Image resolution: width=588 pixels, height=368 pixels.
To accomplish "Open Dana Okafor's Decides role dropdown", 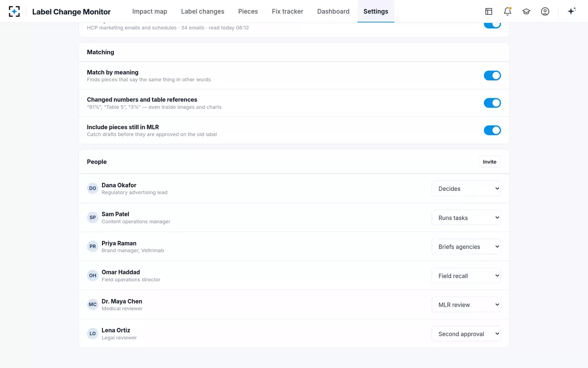I will [466, 188].
